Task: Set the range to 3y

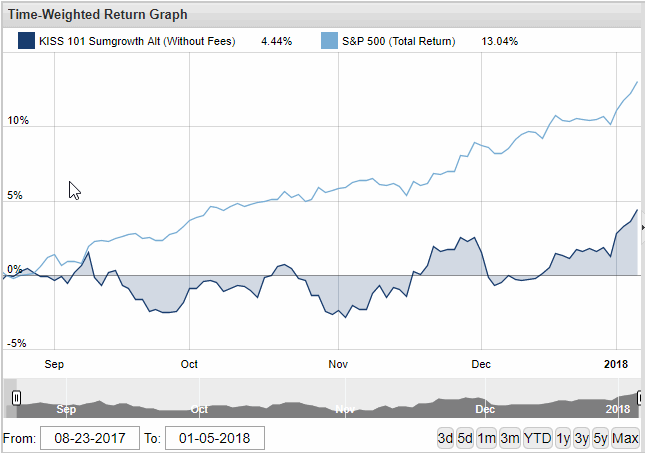Action: (x=582, y=438)
